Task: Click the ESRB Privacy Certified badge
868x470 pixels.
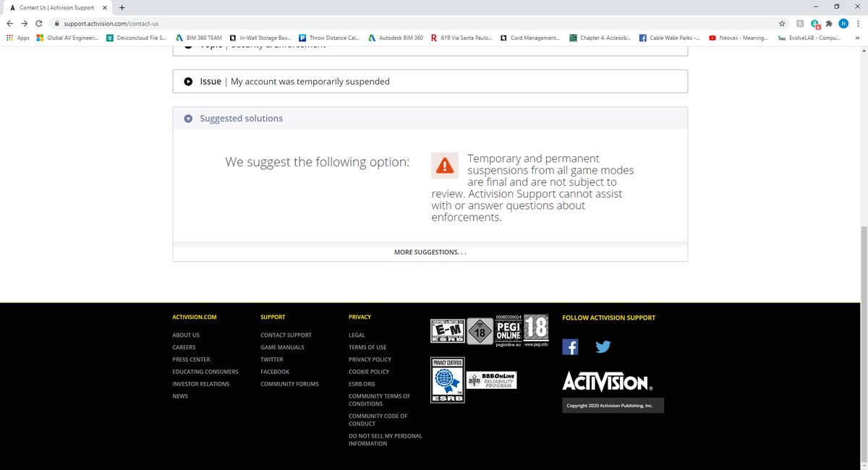Action: click(447, 379)
